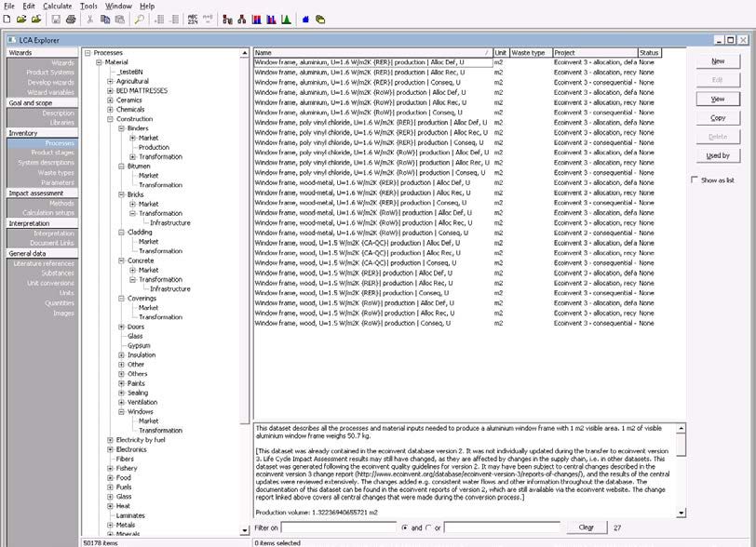Expand the Agricultural tree node

point(110,81)
